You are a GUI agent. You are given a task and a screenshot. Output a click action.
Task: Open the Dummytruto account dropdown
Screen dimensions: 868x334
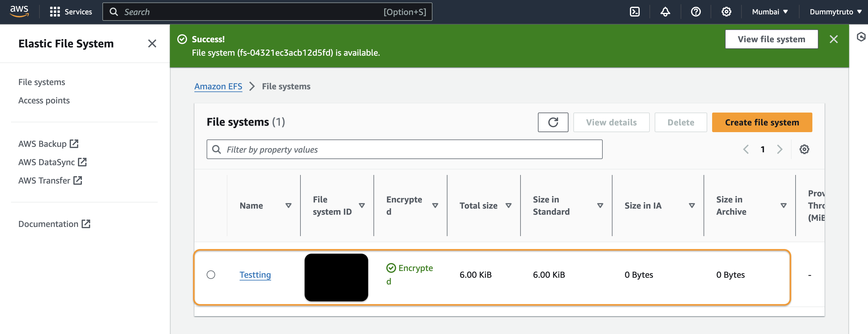click(835, 12)
